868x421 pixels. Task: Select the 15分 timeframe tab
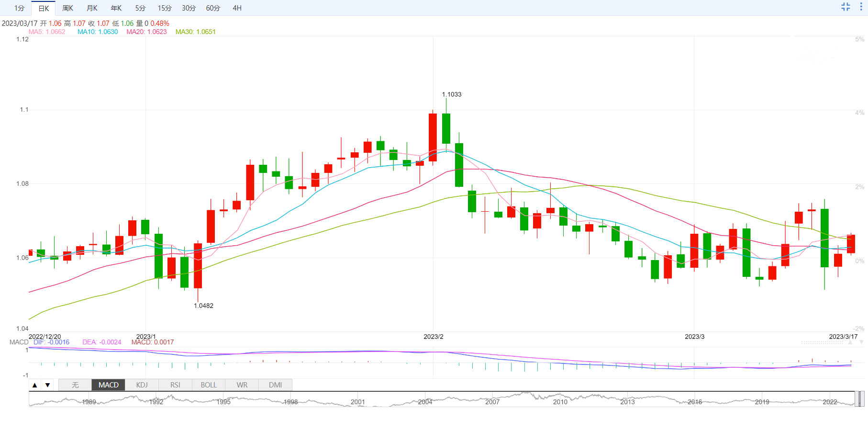coord(165,8)
